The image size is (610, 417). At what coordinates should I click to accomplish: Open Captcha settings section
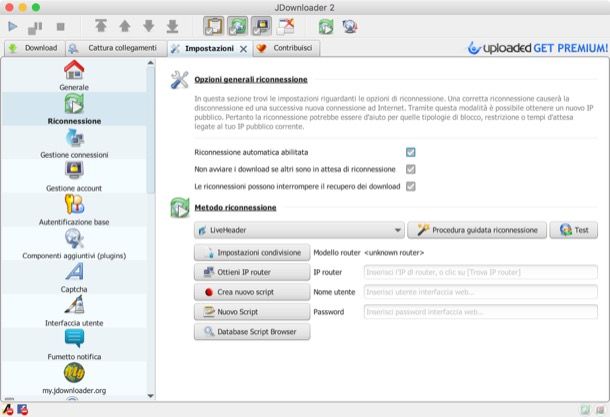click(x=74, y=278)
